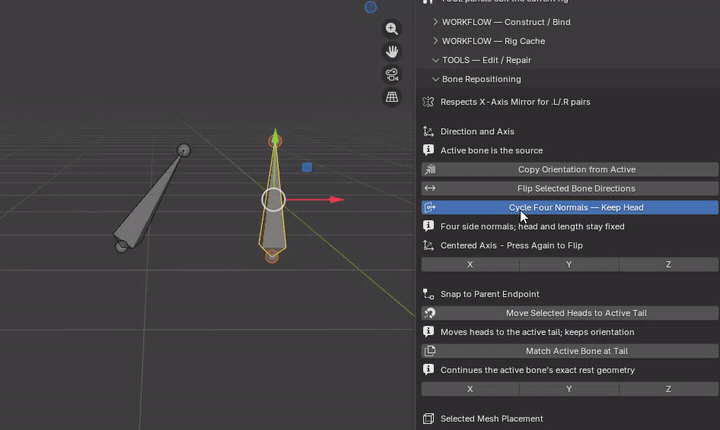Click the 'Selected Mesh Placement' label

[x=491, y=419]
